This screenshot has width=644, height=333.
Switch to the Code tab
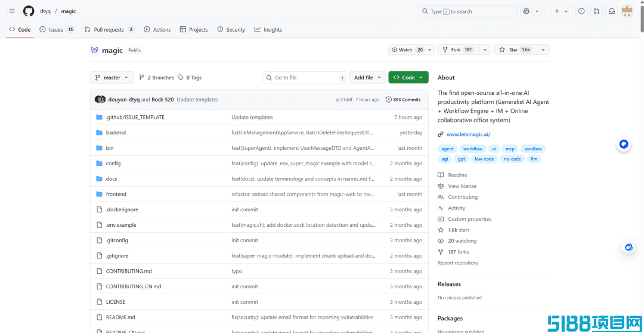(x=20, y=30)
